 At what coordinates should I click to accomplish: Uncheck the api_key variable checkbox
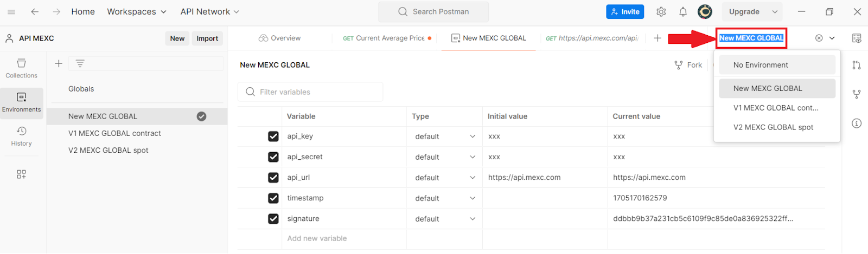point(273,136)
